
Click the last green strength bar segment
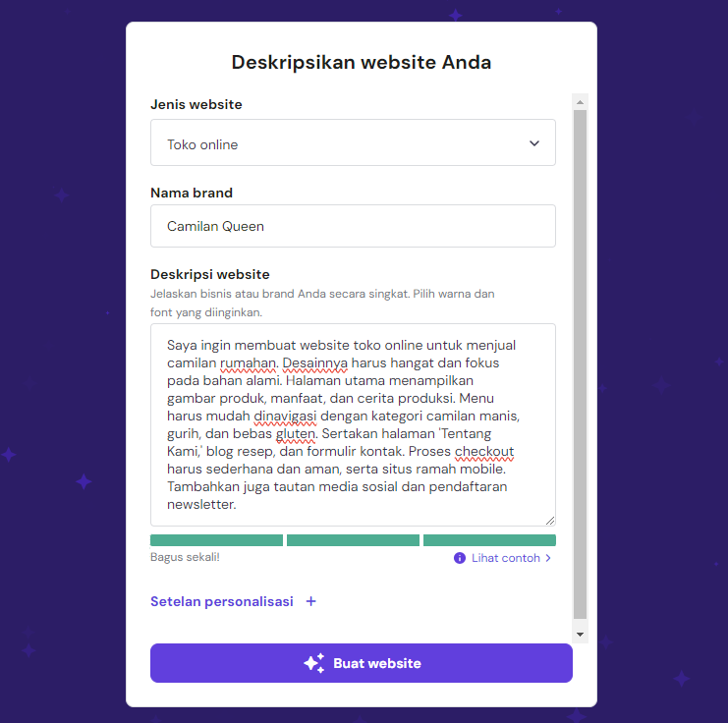(489, 540)
